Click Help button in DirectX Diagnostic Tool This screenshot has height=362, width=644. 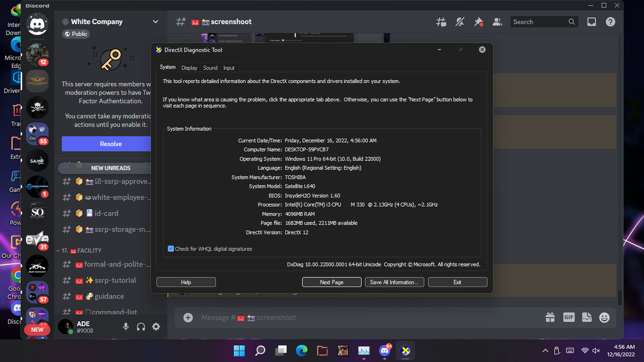(186, 282)
